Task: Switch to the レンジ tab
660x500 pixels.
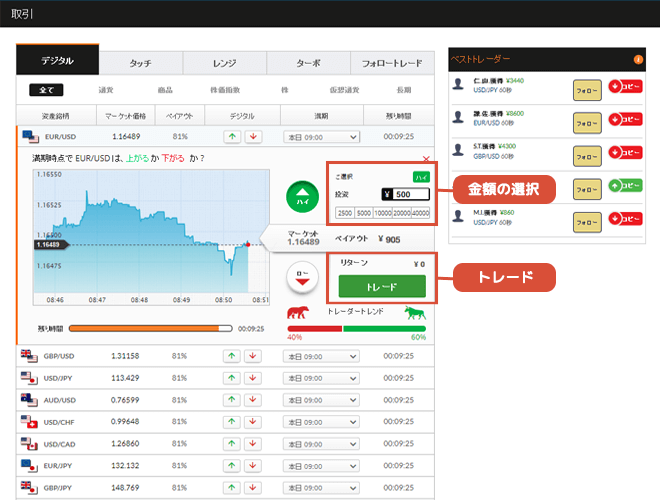Action: click(224, 63)
